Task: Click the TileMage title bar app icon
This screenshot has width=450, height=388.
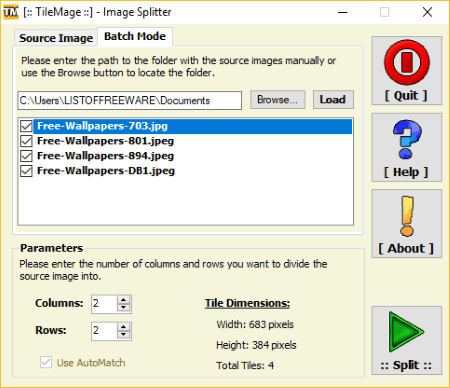Action: coord(11,12)
